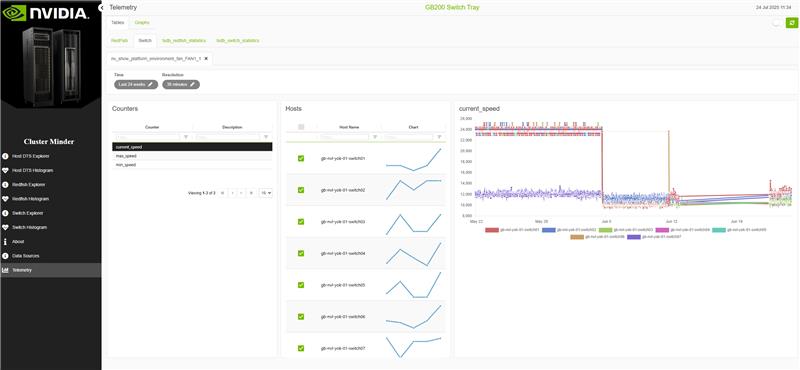
Task: Click the Counter filter input field
Action: coord(147,137)
